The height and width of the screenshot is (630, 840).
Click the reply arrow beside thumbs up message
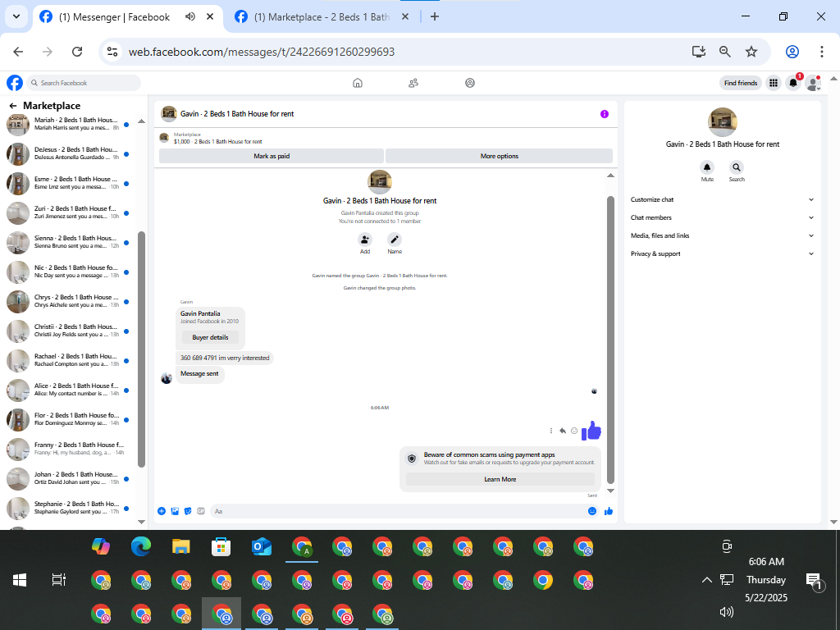pos(563,431)
